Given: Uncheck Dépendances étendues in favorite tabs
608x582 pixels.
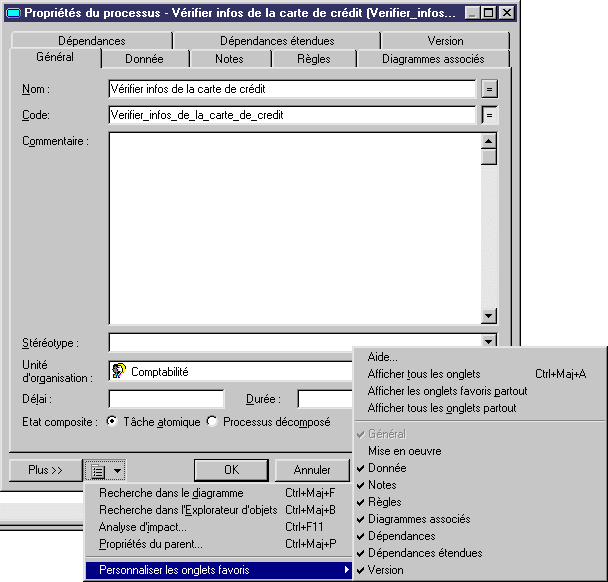Looking at the screenshot, I should [x=424, y=553].
